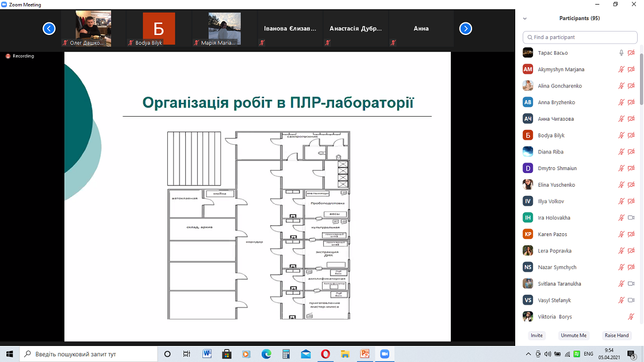Click Diana Riba muted microphone icon
This screenshot has height=362, width=644.
click(622, 152)
